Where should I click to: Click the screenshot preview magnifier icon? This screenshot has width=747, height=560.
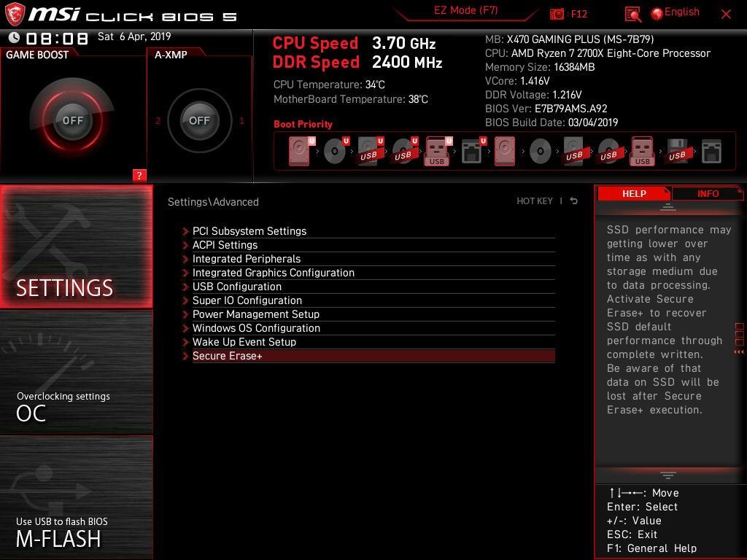coord(632,13)
